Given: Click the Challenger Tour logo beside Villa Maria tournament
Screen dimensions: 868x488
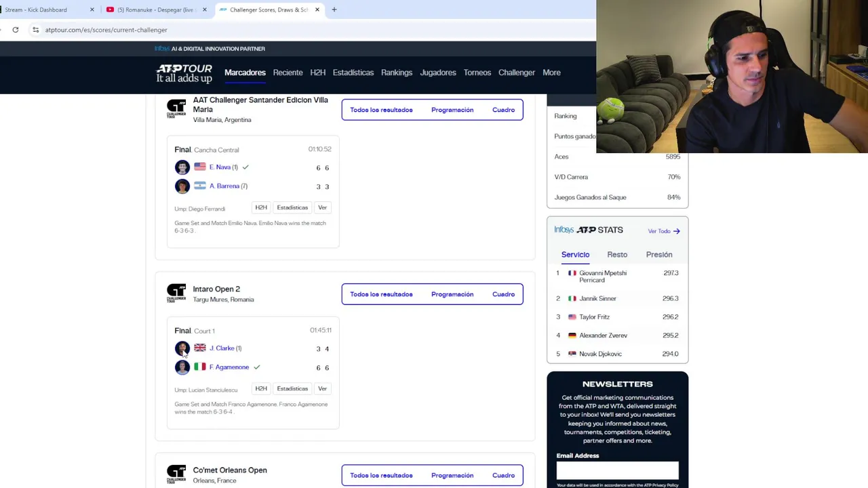Looking at the screenshot, I should [176, 108].
